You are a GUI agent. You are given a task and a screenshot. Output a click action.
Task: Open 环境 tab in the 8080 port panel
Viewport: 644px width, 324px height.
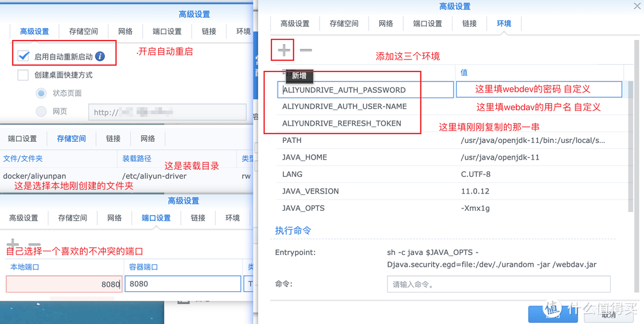[x=233, y=218]
